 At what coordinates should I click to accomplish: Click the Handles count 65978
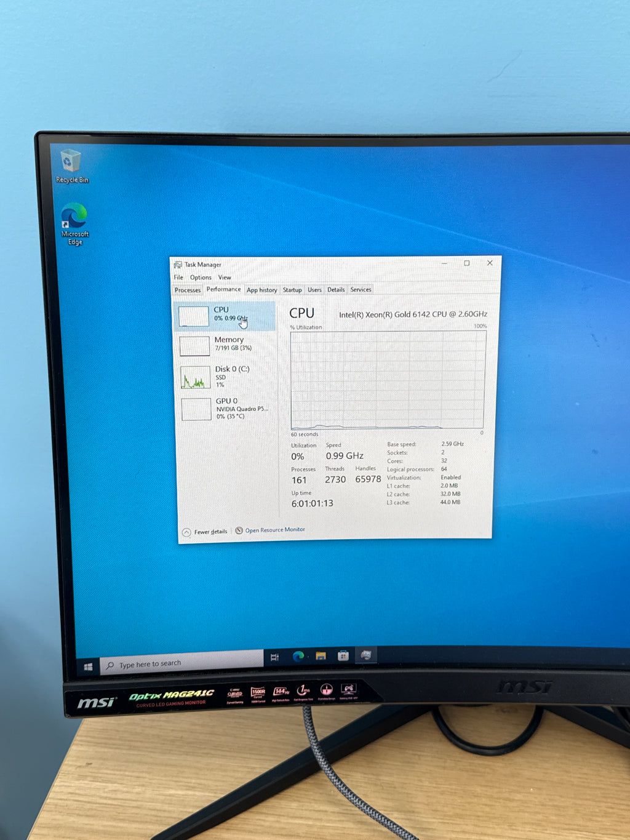point(368,479)
